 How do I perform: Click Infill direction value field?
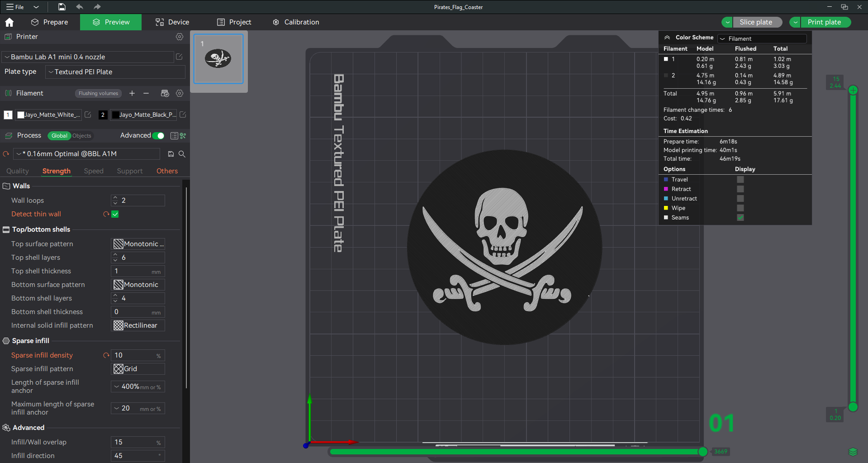point(138,456)
